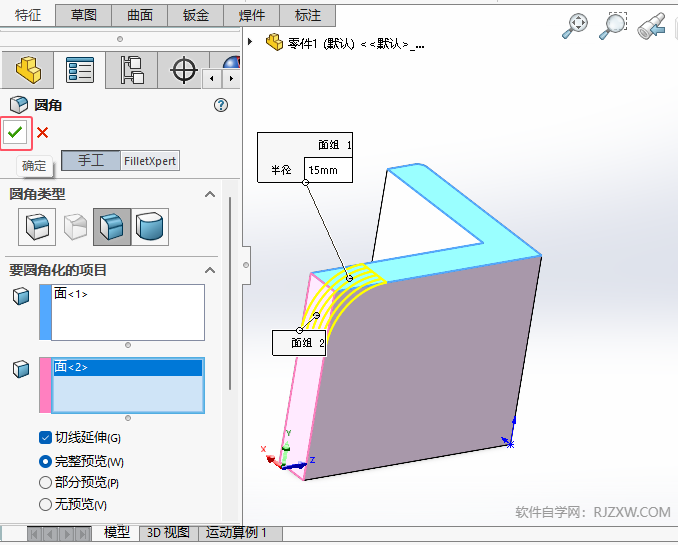Screen dimensions: 678x545
Task: Select 面<1> in first face list
Action: click(x=70, y=294)
